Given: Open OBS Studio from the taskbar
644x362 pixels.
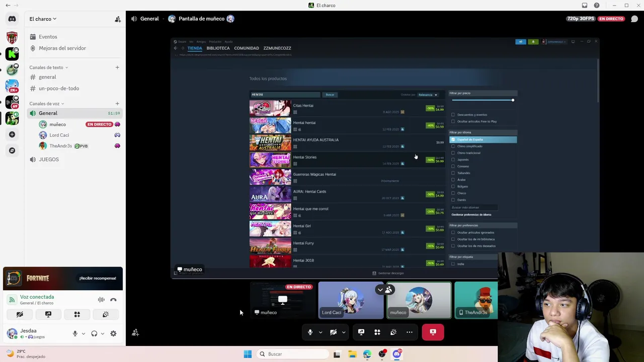Looking at the screenshot, I should (382, 354).
